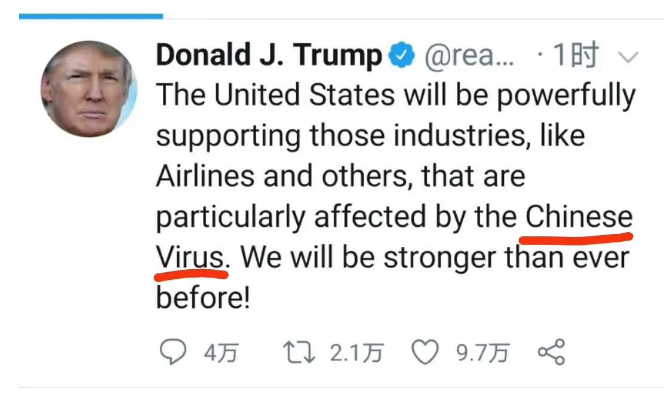
Task: Click the @rea... handle
Action: pos(469,56)
